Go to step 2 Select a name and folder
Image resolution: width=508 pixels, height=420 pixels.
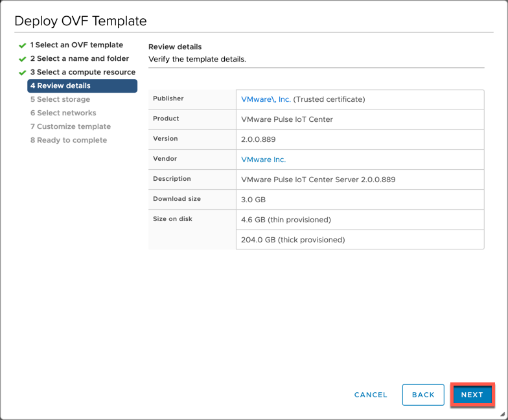(x=80, y=58)
